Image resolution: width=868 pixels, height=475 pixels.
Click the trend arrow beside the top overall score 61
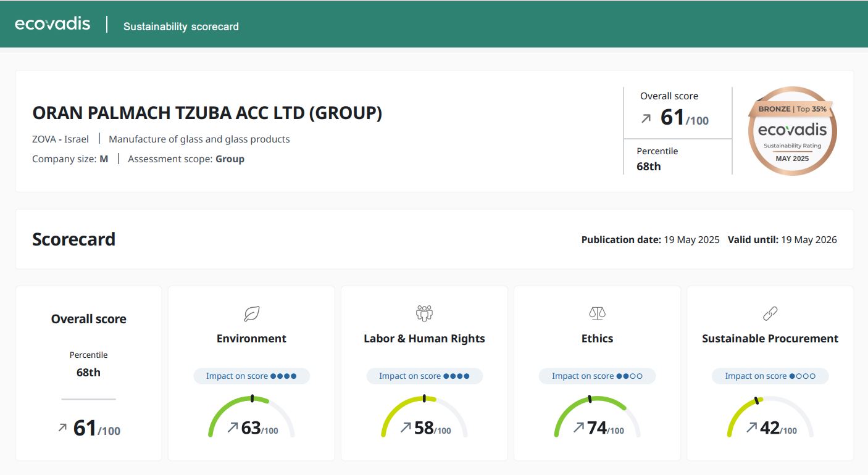click(646, 118)
